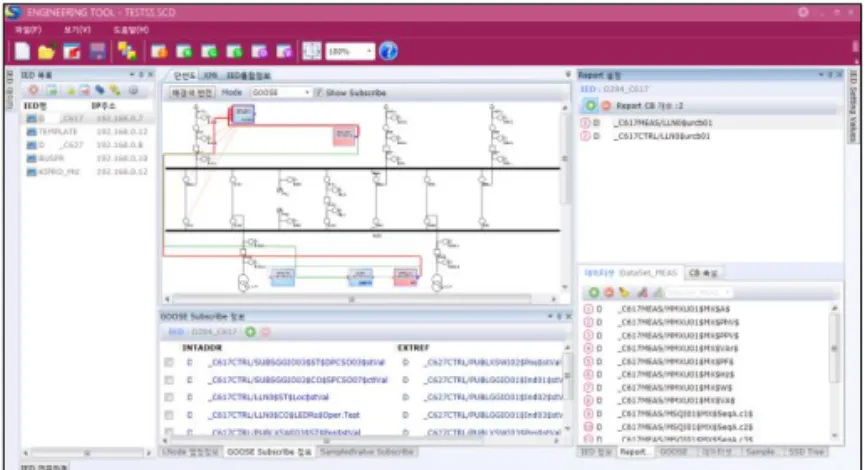This screenshot has height=470, width=865.
Task: Click the INTADDR column header
Action: 202,348
